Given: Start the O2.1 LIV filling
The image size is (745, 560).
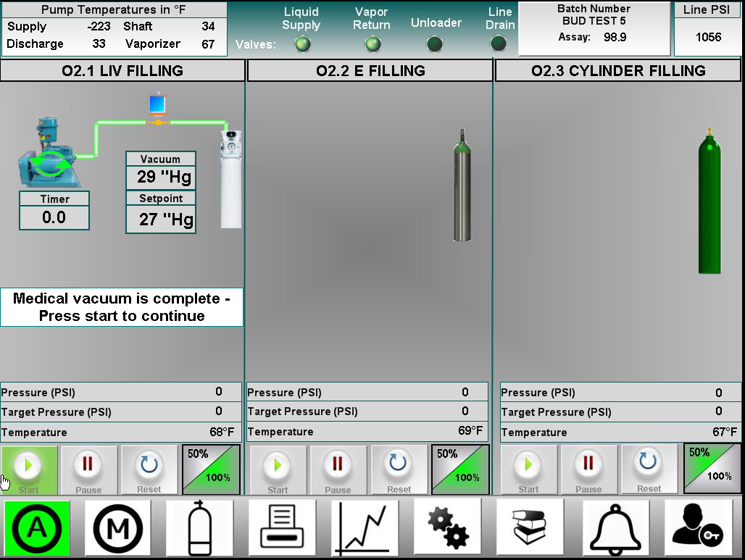Looking at the screenshot, I should click(28, 469).
